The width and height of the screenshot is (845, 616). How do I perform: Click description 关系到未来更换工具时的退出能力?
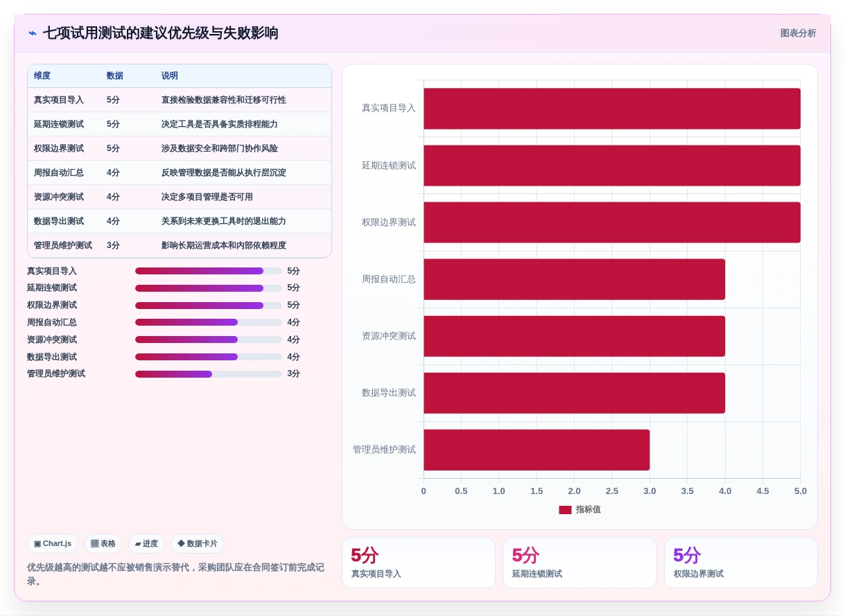point(224,221)
